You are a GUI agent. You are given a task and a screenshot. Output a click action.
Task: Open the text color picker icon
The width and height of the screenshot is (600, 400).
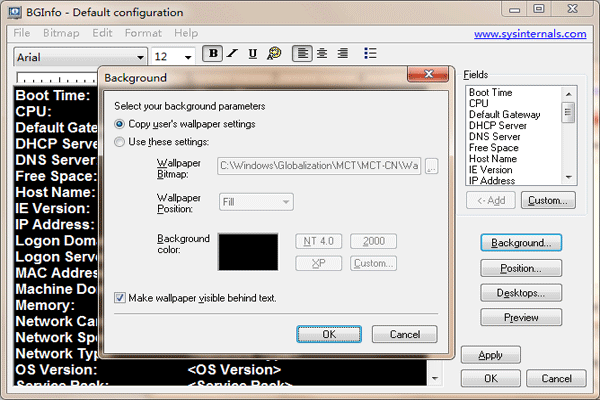click(x=273, y=54)
